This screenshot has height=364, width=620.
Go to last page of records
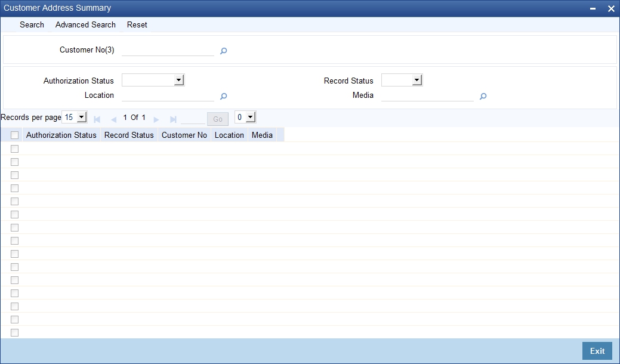pyautogui.click(x=173, y=119)
